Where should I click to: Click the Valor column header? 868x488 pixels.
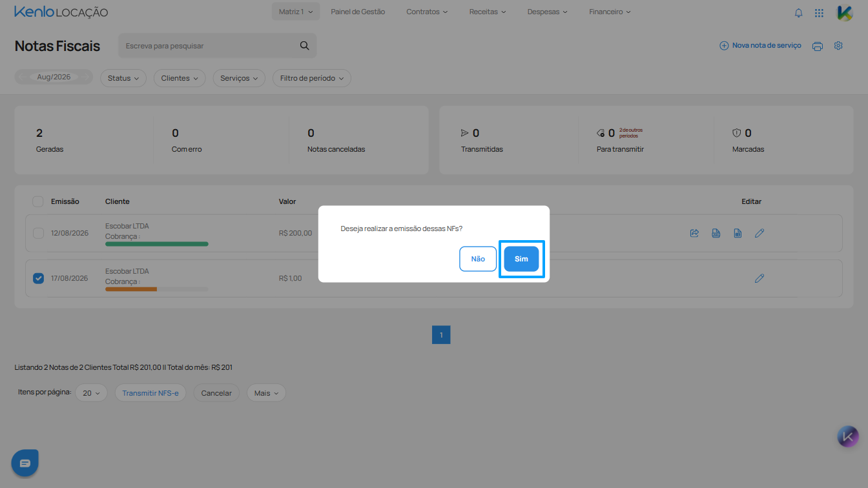click(x=287, y=201)
